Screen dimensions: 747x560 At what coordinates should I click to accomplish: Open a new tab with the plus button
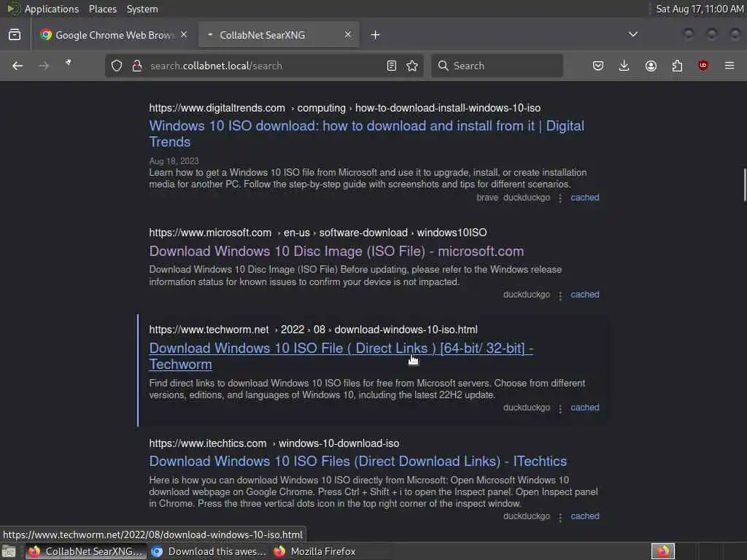(x=376, y=35)
